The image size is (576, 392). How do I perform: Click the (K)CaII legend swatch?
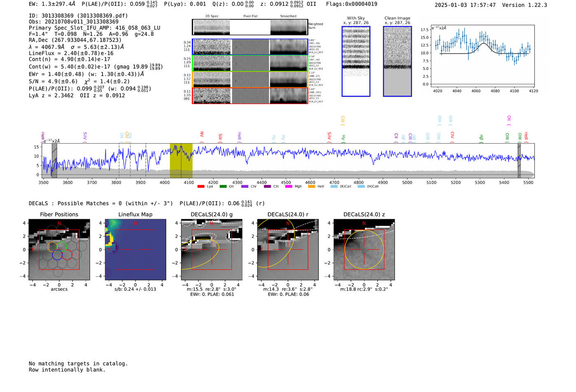(x=334, y=186)
